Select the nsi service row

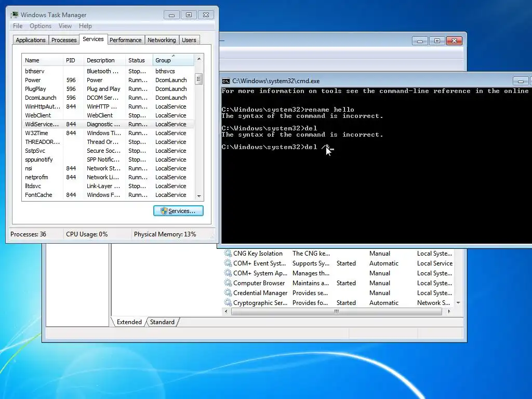[x=108, y=168]
